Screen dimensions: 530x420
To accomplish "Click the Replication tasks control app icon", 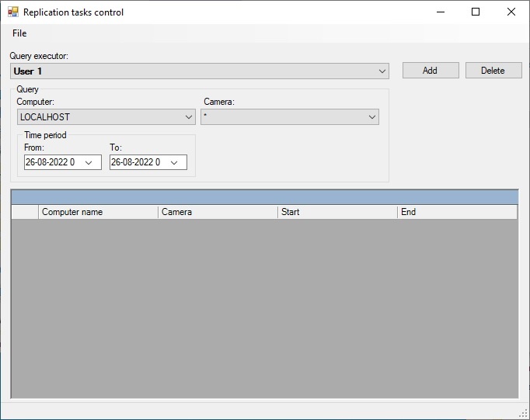I will (13, 12).
